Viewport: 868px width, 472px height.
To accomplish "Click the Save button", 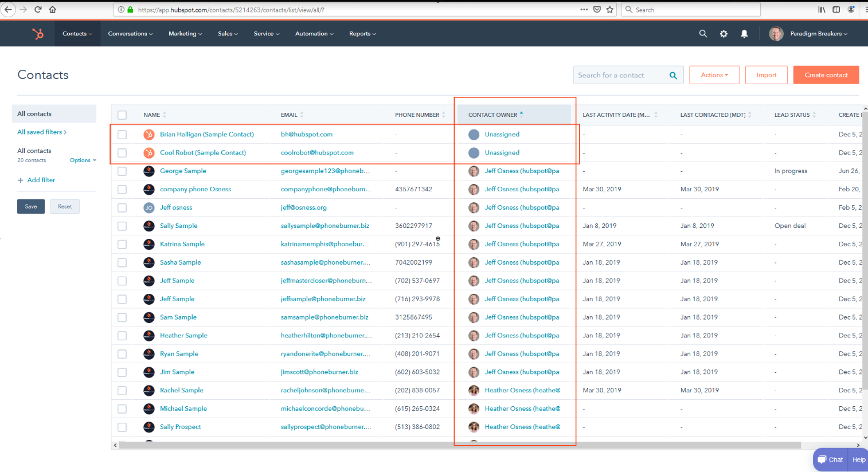I will tap(31, 207).
